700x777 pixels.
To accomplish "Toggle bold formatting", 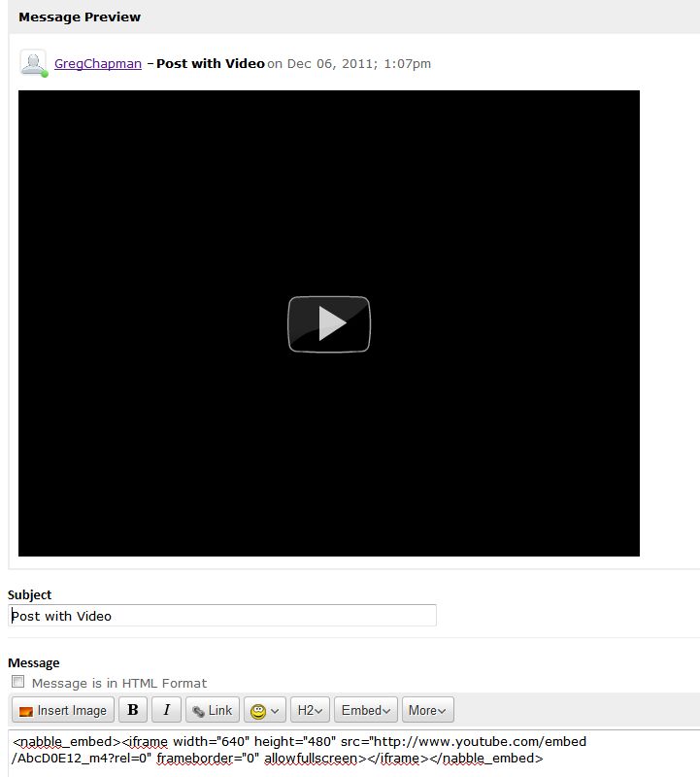I will point(133,710).
